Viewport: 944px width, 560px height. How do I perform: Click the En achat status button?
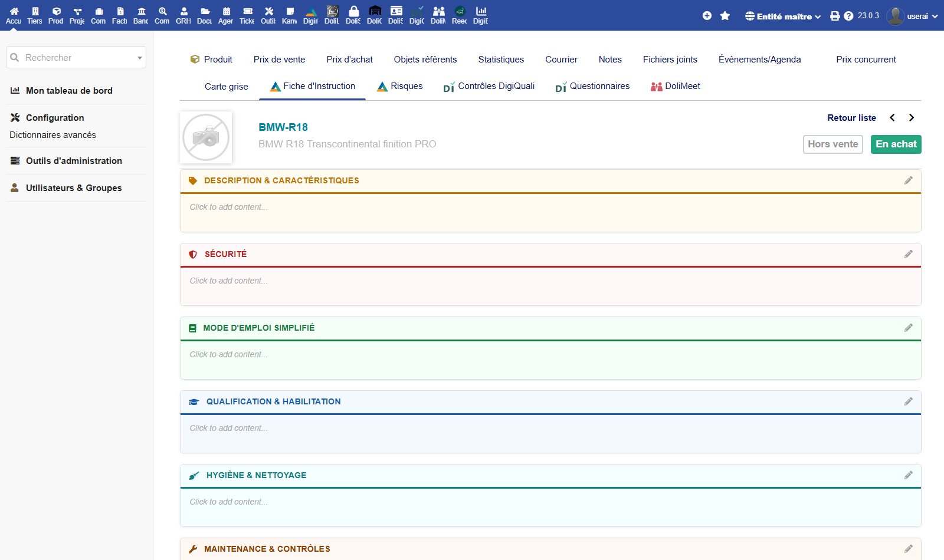pyautogui.click(x=896, y=144)
